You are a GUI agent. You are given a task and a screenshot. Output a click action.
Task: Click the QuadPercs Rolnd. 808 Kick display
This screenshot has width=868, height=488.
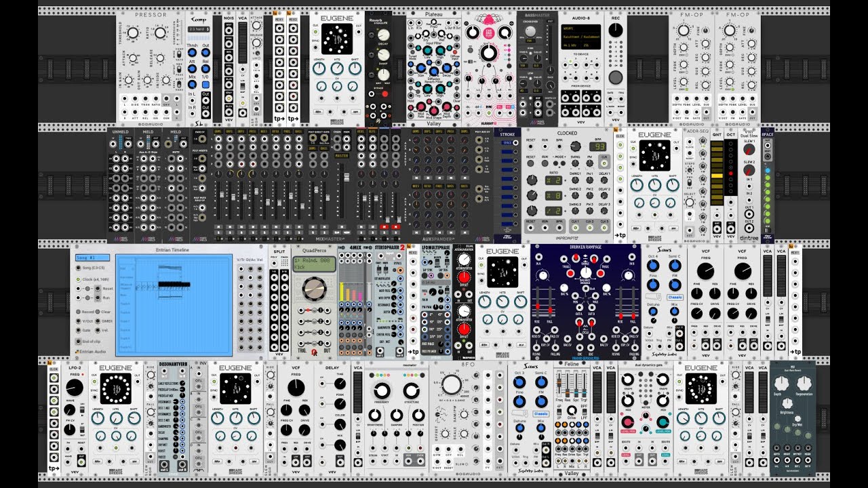coord(313,263)
